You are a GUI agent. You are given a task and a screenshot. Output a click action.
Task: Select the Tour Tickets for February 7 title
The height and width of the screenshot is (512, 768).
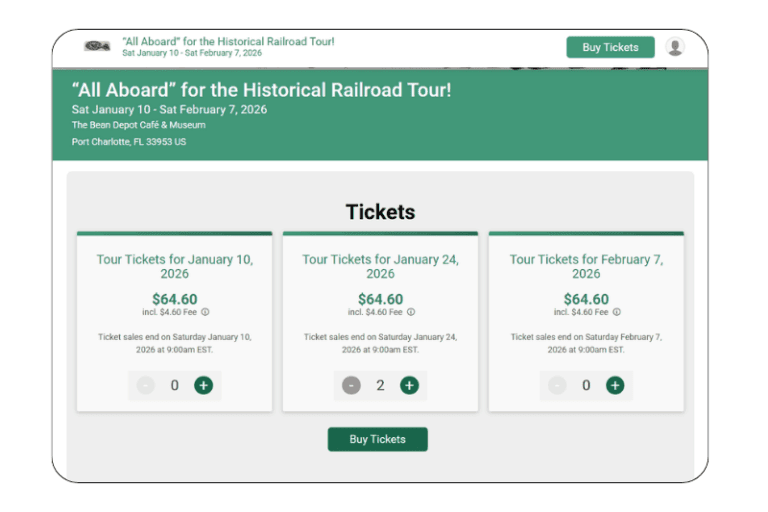586,266
